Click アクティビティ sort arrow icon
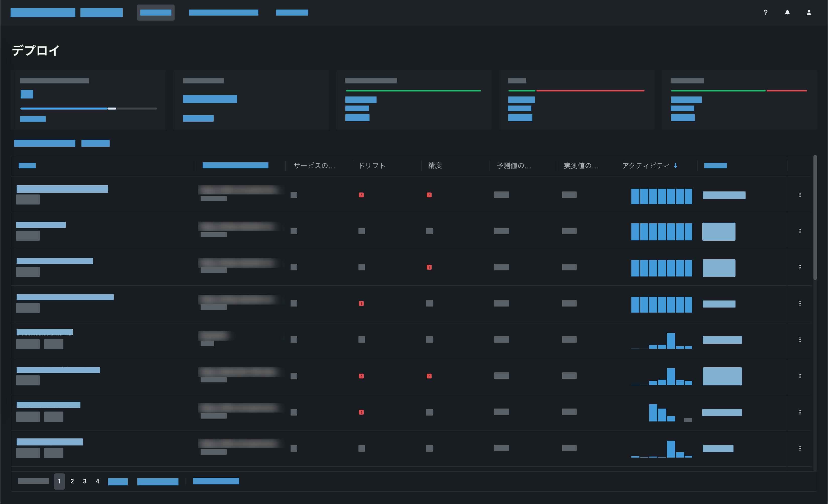This screenshot has width=828, height=504. point(675,166)
